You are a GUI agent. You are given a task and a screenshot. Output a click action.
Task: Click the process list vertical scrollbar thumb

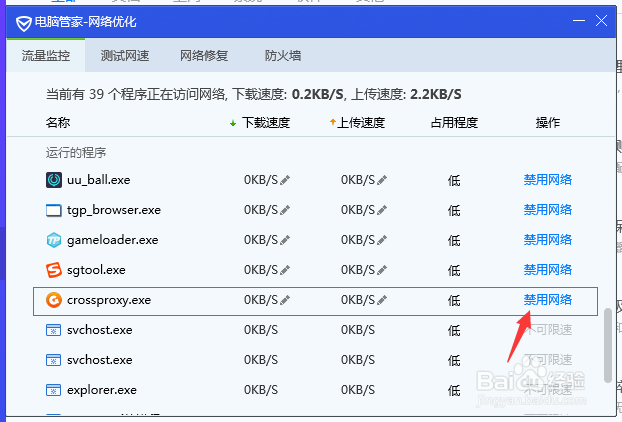pyautogui.click(x=607, y=345)
